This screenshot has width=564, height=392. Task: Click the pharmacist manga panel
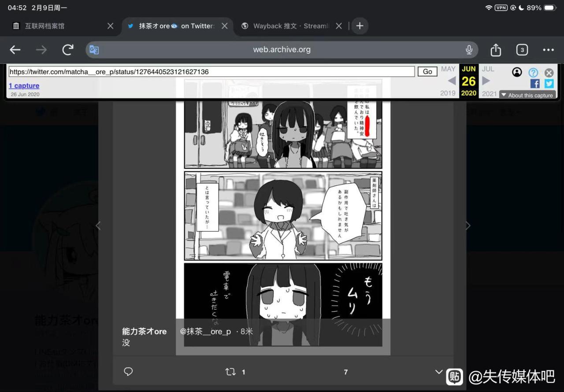[x=283, y=216]
